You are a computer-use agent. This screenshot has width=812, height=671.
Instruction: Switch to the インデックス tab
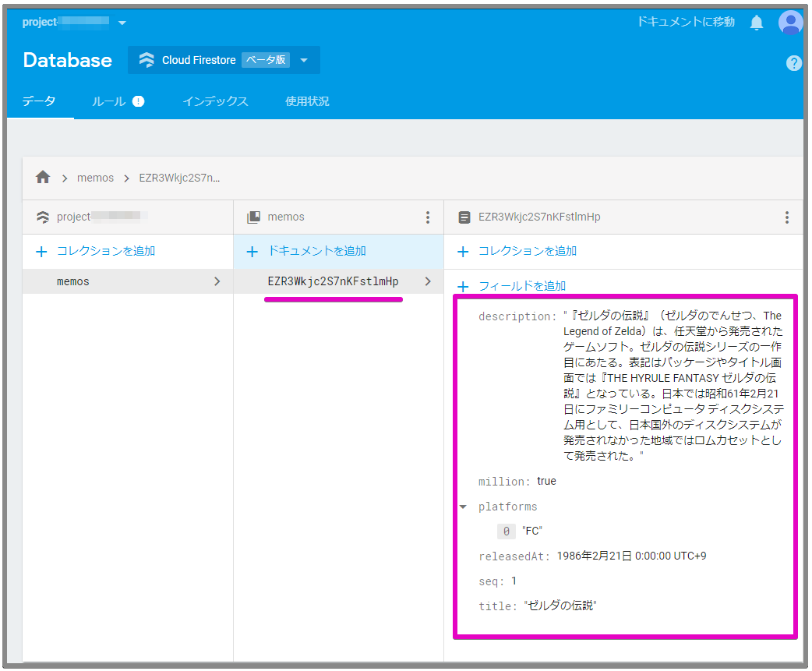tap(215, 101)
